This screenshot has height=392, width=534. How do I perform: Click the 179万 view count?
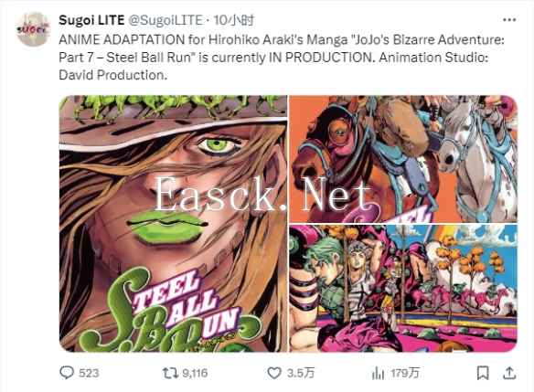[404, 374]
